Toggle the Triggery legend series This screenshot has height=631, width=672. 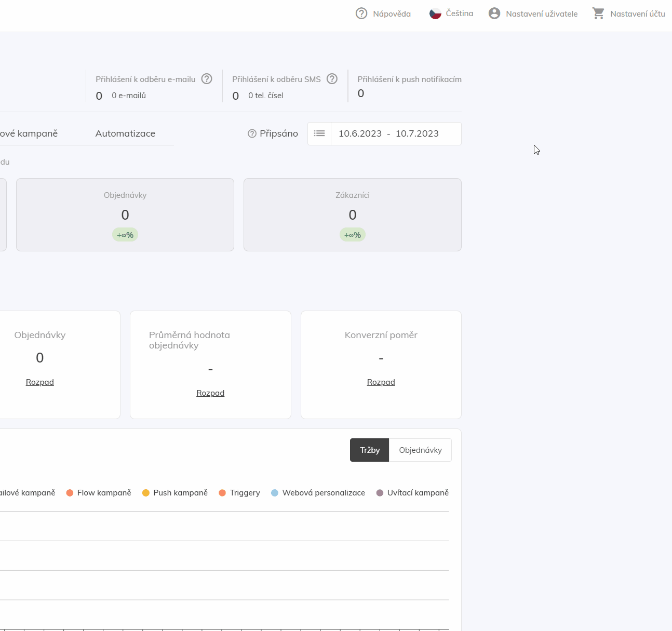coord(239,493)
